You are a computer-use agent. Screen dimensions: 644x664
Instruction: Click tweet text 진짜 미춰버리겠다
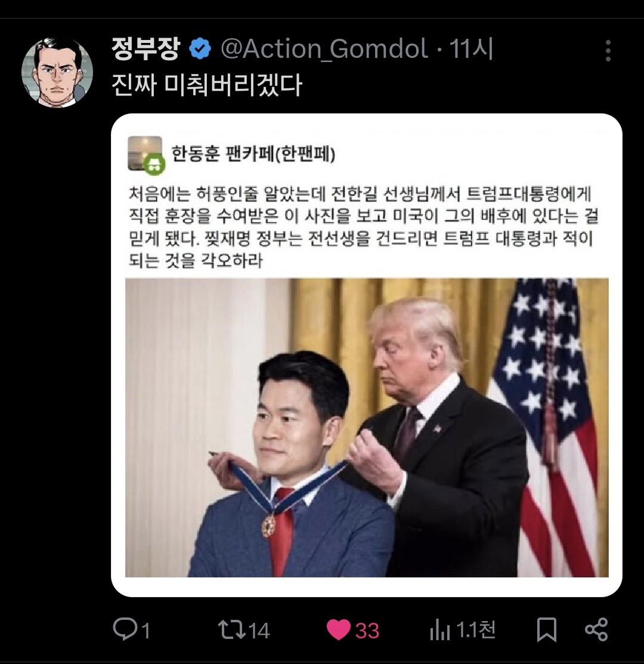(x=206, y=85)
